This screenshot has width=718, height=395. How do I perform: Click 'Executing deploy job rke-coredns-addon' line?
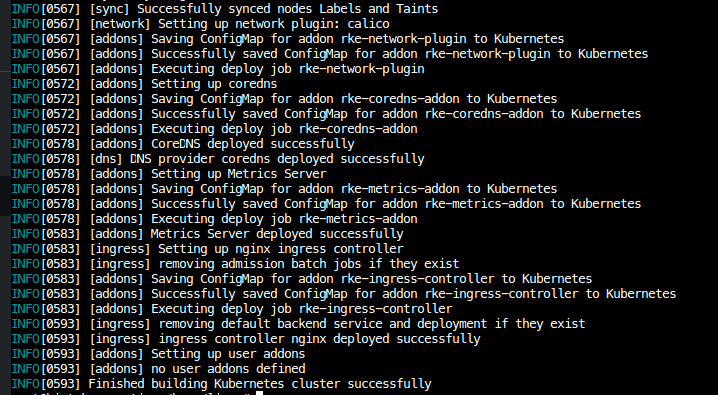[284, 129]
